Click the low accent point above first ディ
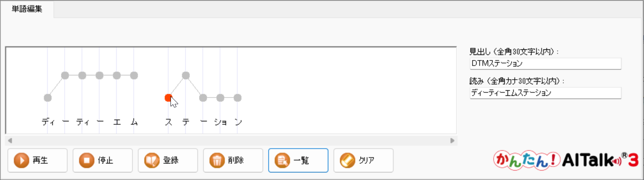Image resolution: width=644 pixels, height=180 pixels. (x=48, y=98)
